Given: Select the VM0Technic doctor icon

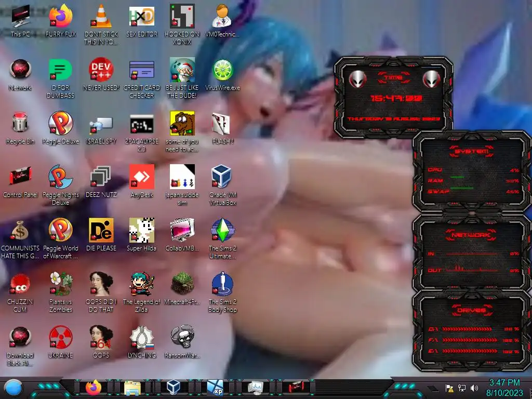Looking at the screenshot, I should point(222,20).
